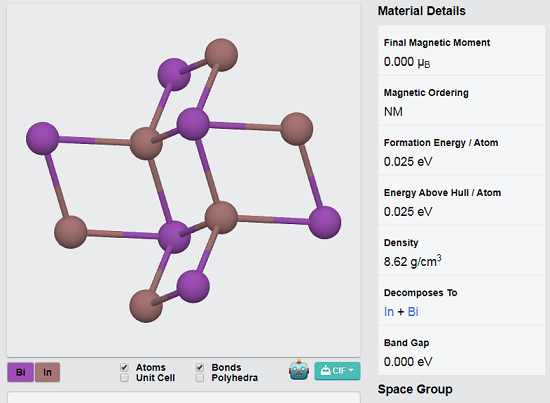The width and height of the screenshot is (550, 403).
Task: Click the robot assistant icon
Action: [x=299, y=370]
